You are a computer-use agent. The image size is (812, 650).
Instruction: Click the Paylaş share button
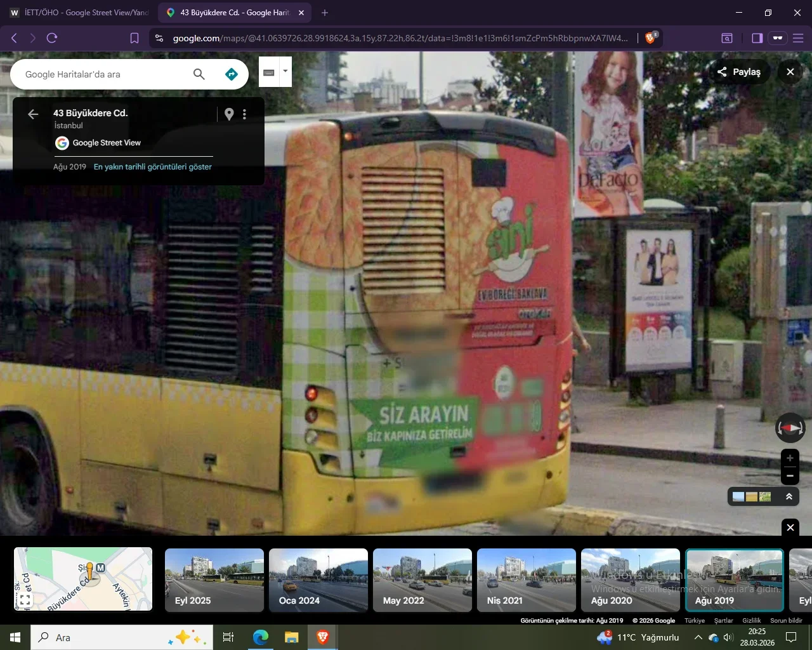pos(740,72)
